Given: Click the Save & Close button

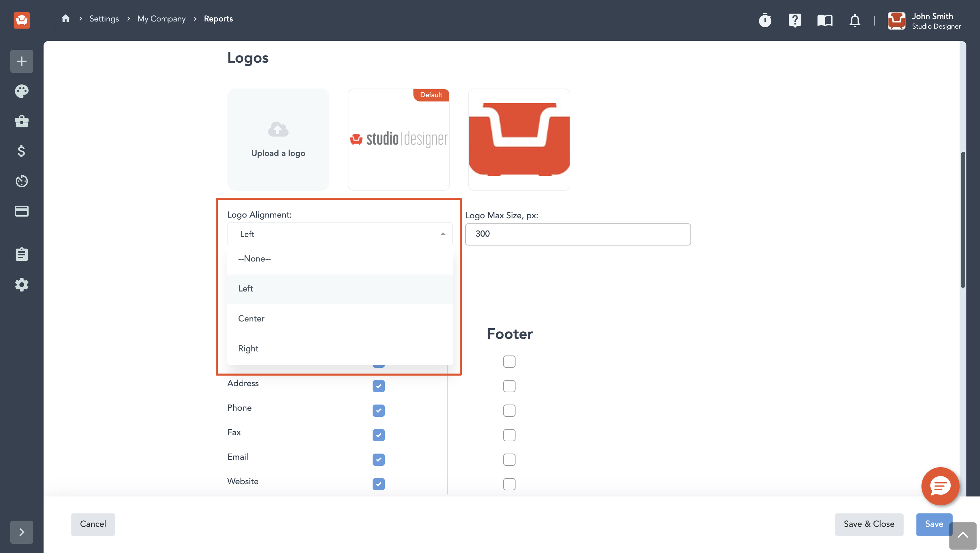Looking at the screenshot, I should tap(869, 524).
